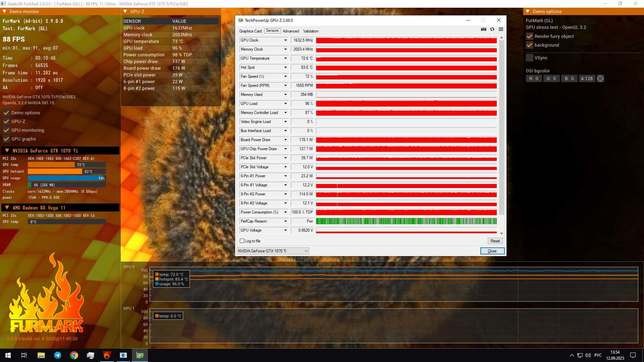Open the GPU Clock sensor dropdown

(285, 40)
